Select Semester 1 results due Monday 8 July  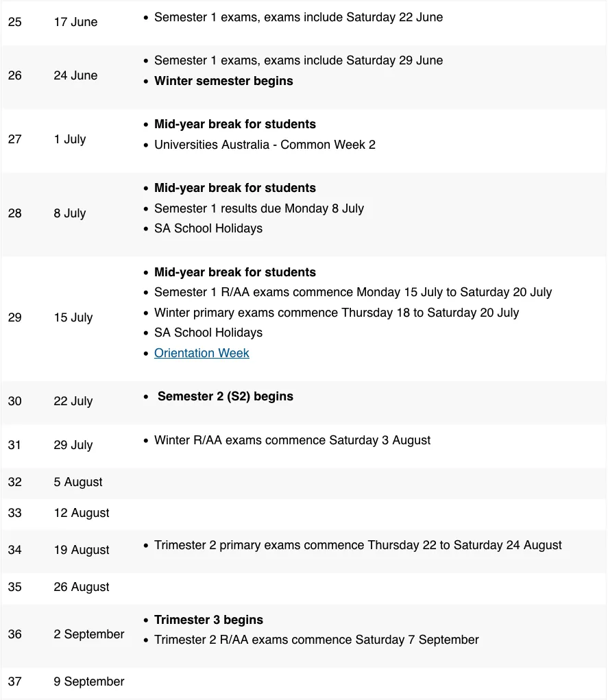pyautogui.click(x=259, y=208)
